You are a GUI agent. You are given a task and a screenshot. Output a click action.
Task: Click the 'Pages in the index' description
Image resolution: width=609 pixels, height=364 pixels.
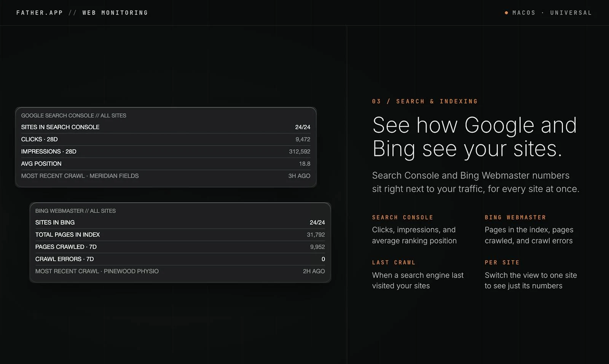(529, 235)
